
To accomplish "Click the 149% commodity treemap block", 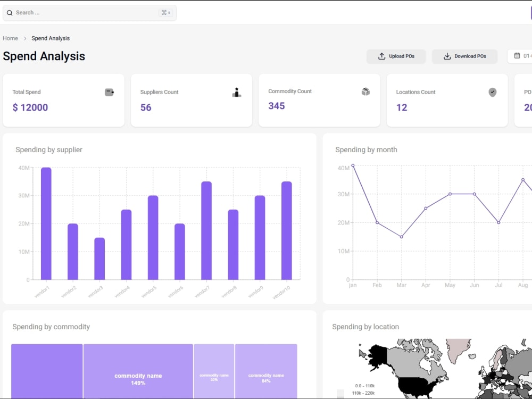I will [x=138, y=371].
